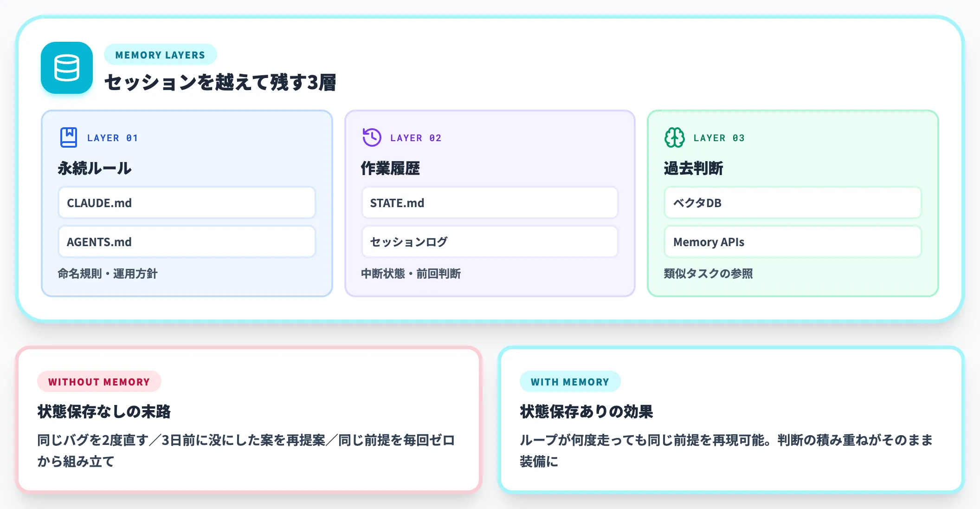Click the 作業履歴 title

[390, 168]
